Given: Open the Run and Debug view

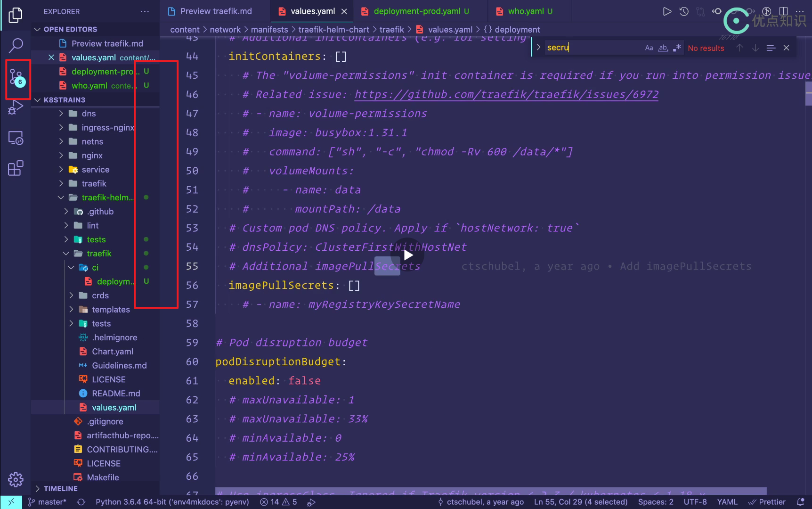Looking at the screenshot, I should [x=16, y=107].
